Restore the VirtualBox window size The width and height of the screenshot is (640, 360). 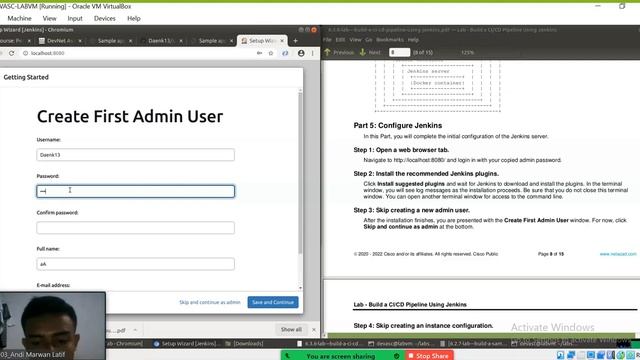point(622,6)
